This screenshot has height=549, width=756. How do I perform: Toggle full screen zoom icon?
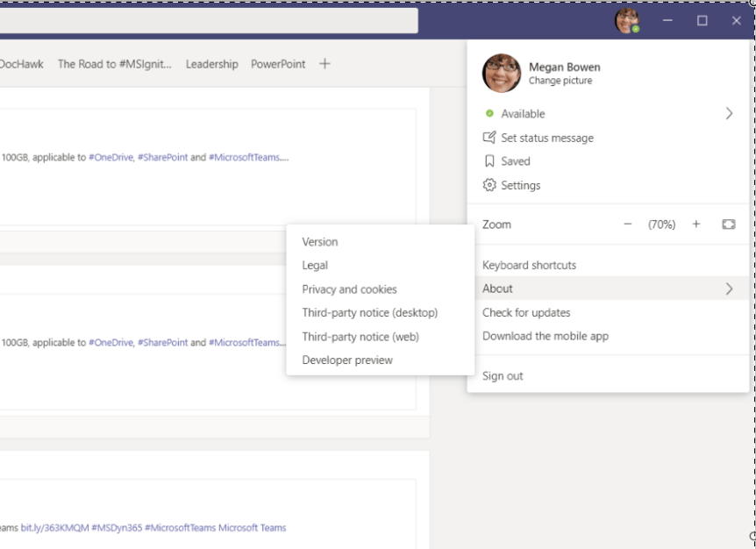point(728,225)
